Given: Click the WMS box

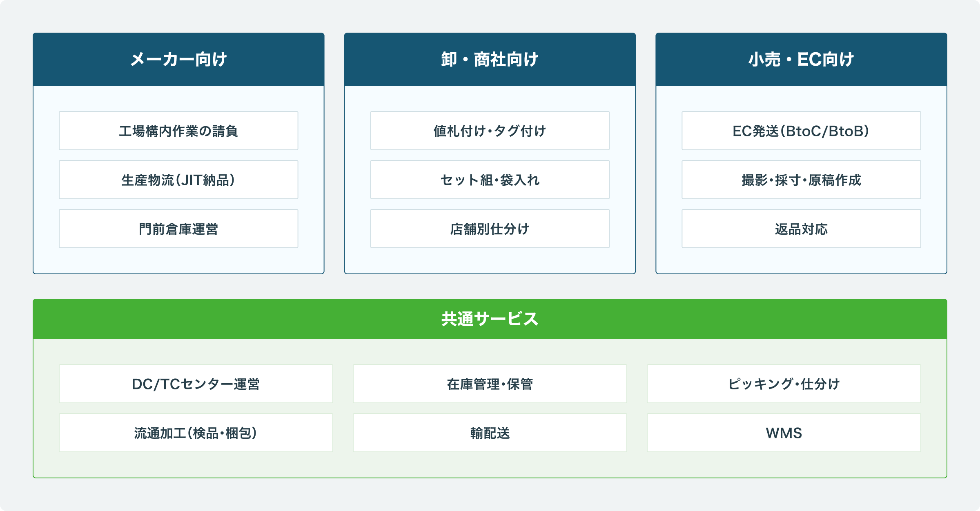Looking at the screenshot, I should [784, 433].
